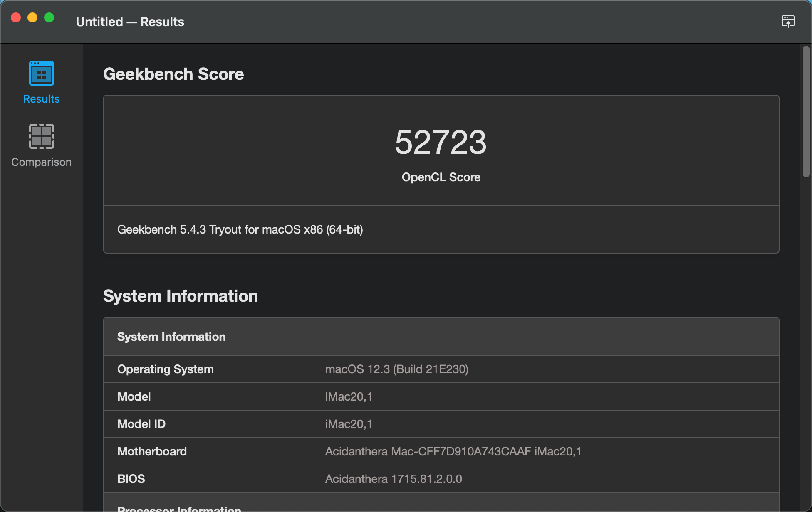
Task: Click the Operating System row value
Action: click(x=396, y=369)
